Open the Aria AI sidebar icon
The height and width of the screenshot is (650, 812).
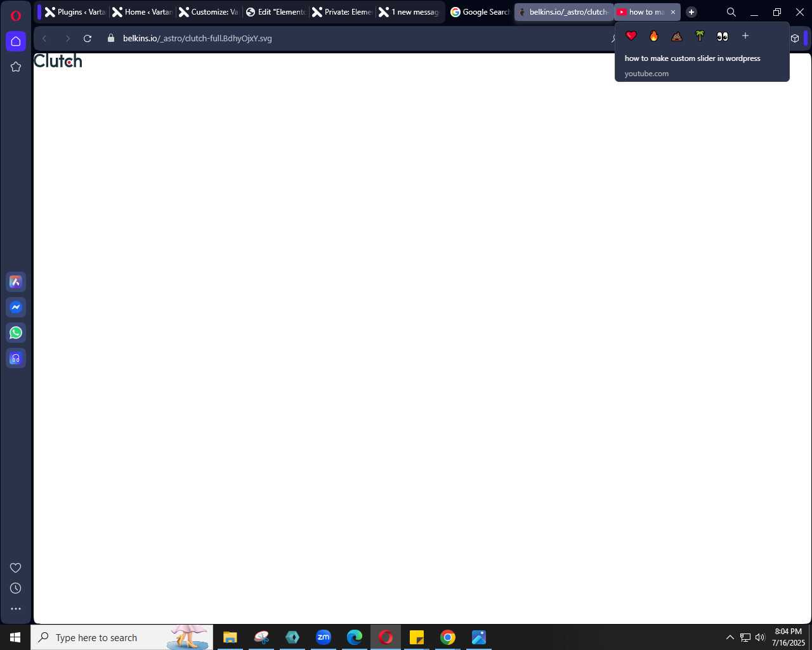(x=16, y=282)
